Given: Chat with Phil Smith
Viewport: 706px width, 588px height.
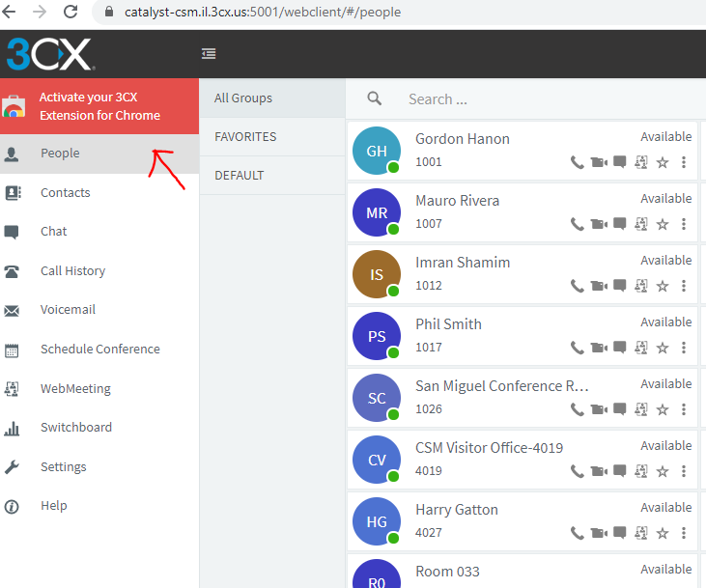Looking at the screenshot, I should 620,348.
